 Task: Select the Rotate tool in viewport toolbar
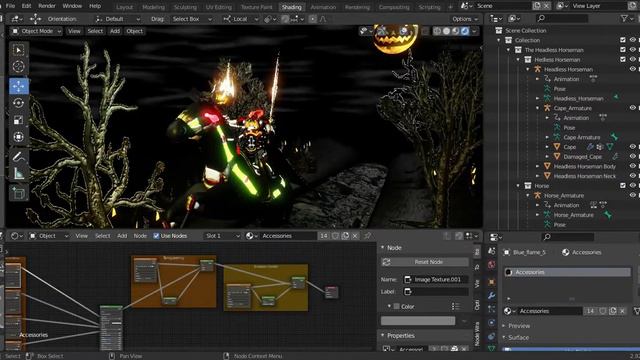tap(18, 103)
